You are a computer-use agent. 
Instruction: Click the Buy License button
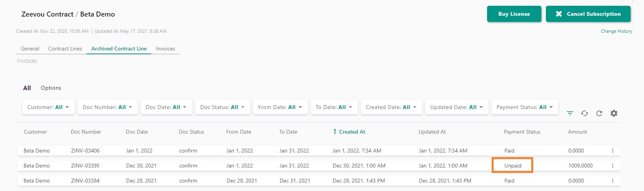click(x=514, y=14)
